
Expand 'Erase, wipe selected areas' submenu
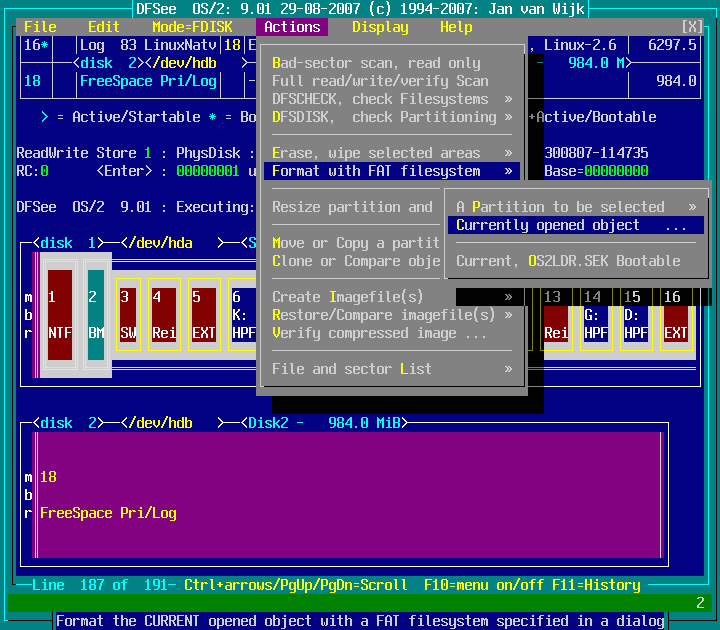click(392, 153)
